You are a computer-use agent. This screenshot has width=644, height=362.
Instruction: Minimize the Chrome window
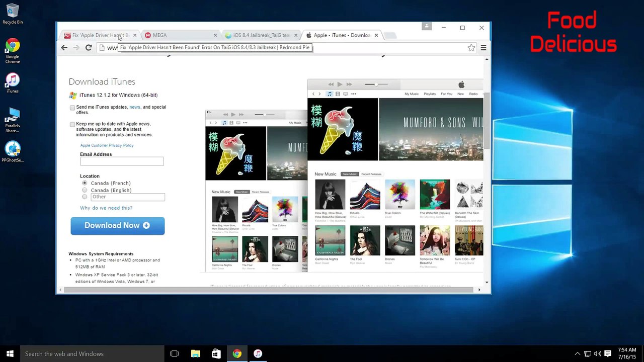444,28
